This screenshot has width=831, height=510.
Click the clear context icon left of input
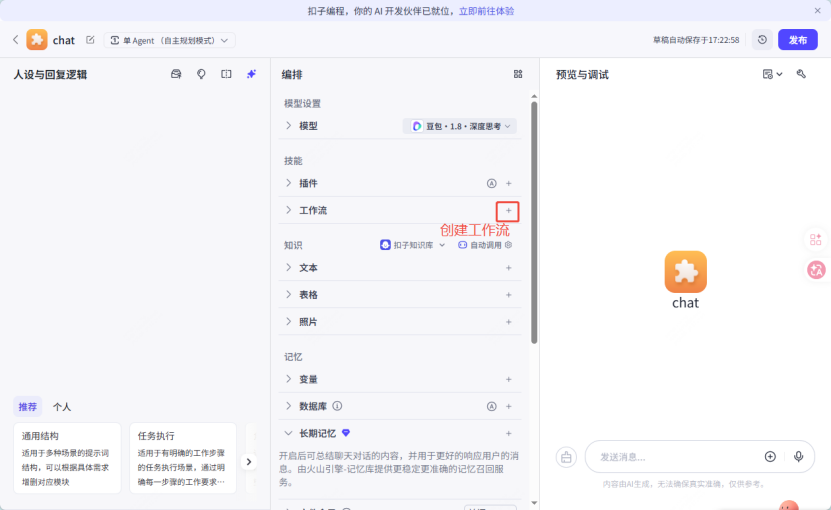pyautogui.click(x=566, y=456)
